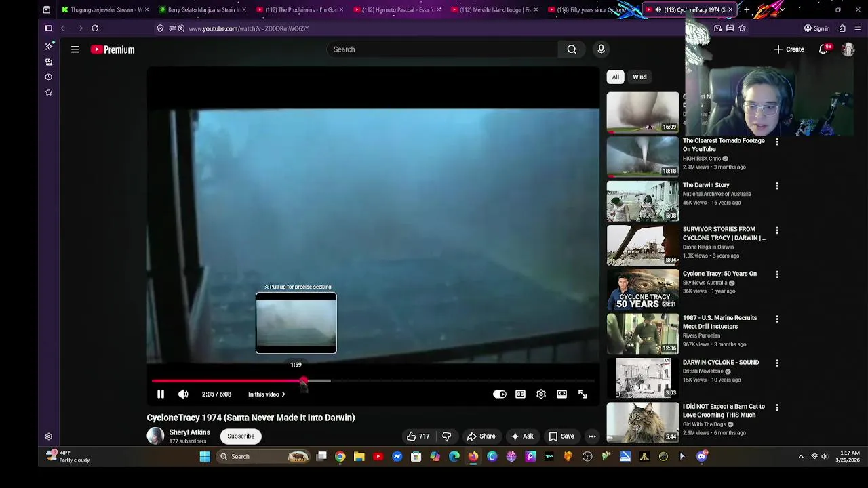868x488 pixels.
Task: Open YouTube notifications bell
Action: [x=823, y=49]
